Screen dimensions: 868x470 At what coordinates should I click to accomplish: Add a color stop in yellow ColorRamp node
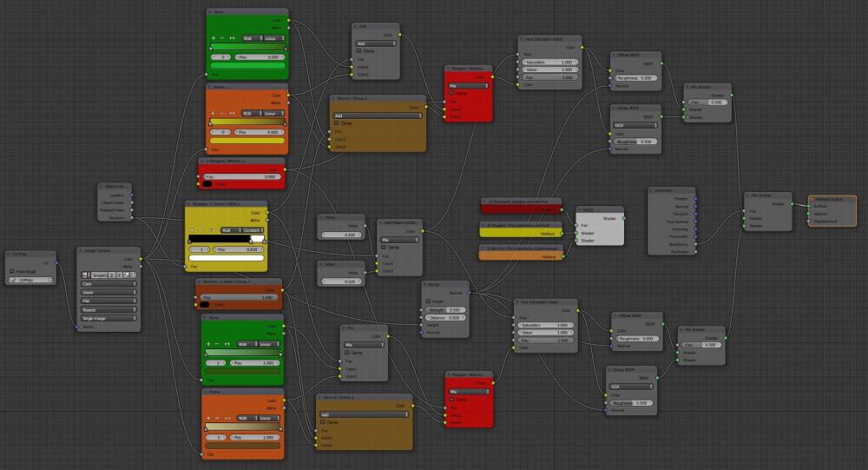[192, 230]
